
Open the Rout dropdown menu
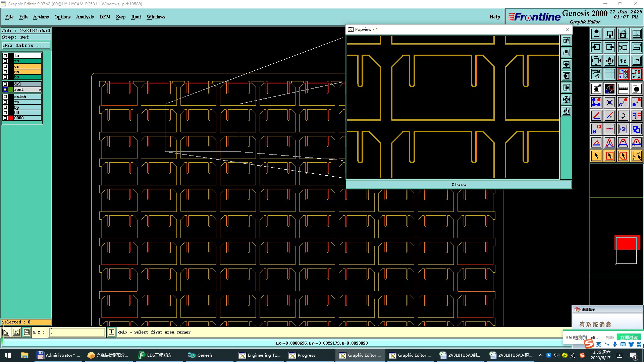[136, 17]
